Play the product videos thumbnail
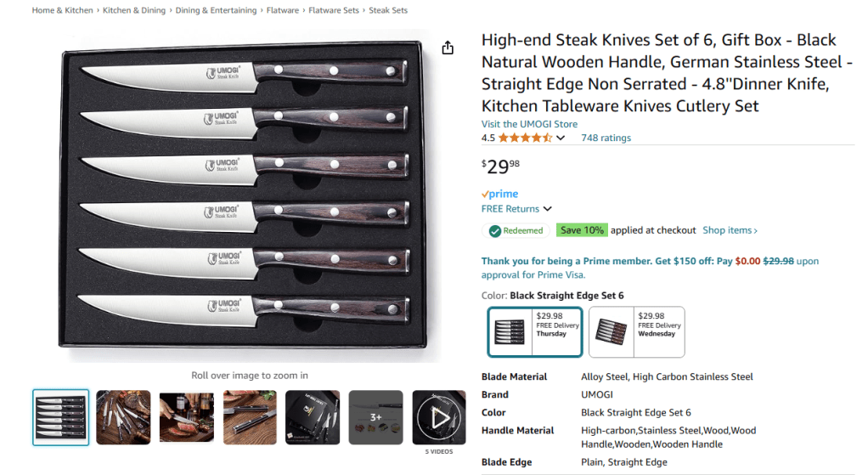This screenshot has height=475, width=868. pyautogui.click(x=439, y=417)
